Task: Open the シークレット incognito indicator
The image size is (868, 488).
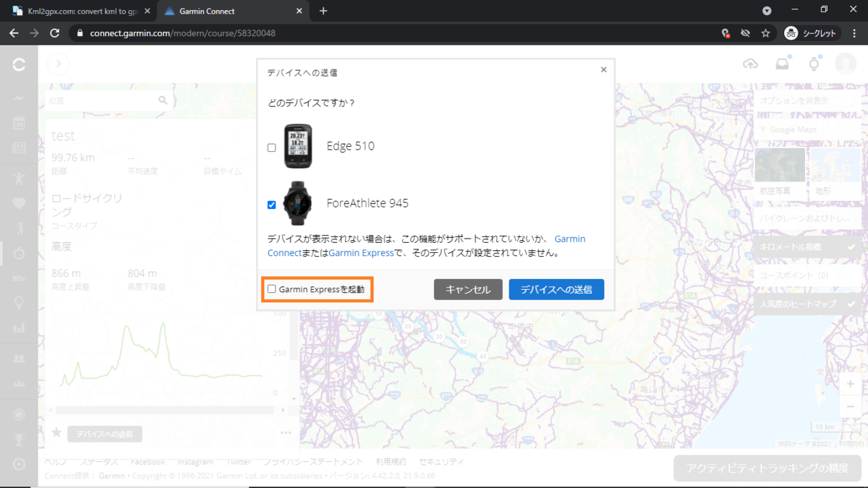Action: pyautogui.click(x=812, y=33)
